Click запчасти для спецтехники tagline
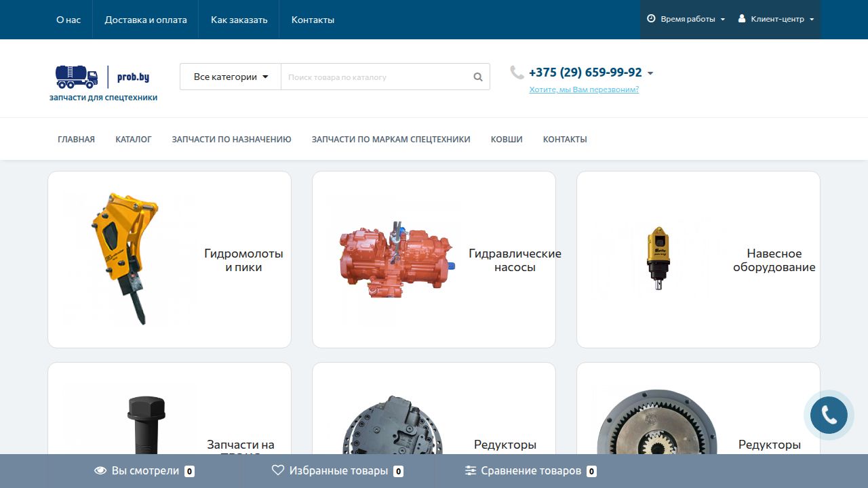The height and width of the screenshot is (488, 868). pos(103,98)
